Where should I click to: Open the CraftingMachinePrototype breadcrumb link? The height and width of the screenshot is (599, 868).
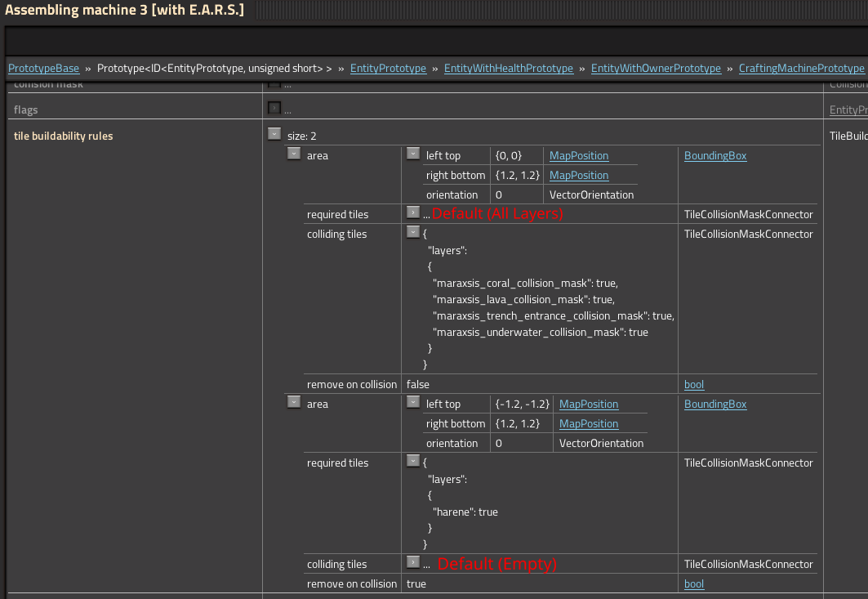tap(801, 68)
